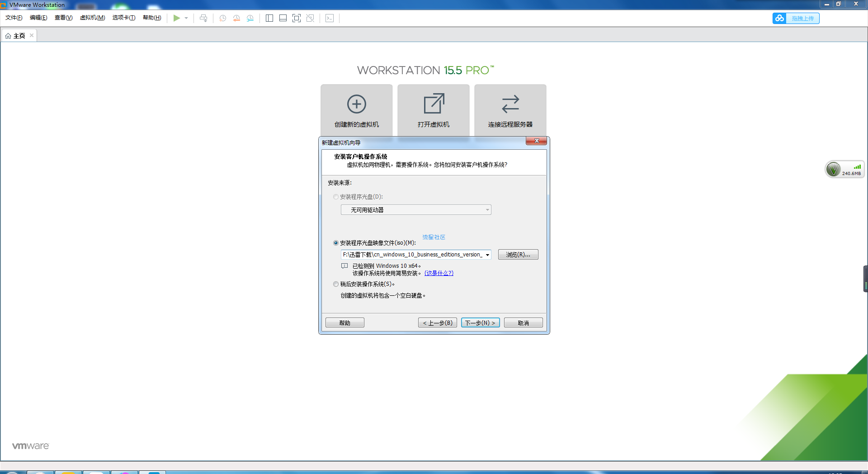Click the full screen mode icon
Image resolution: width=868 pixels, height=474 pixels.
pyautogui.click(x=297, y=18)
